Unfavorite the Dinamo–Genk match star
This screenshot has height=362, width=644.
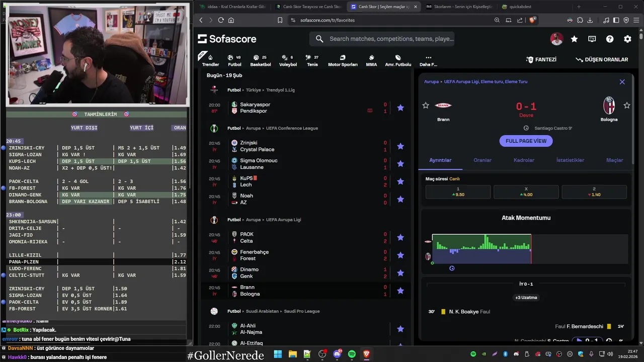pos(400,273)
